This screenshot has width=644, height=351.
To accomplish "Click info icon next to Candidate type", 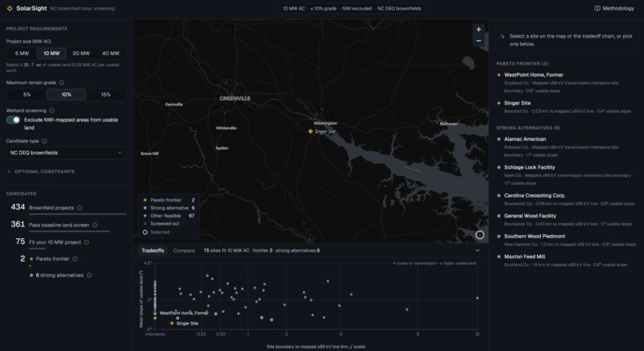I will point(45,141).
